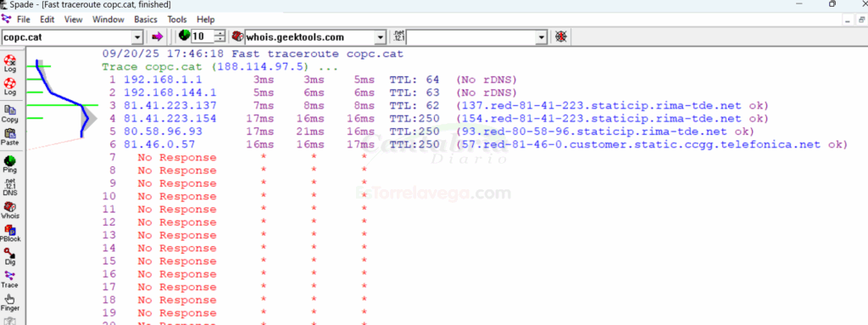The height and width of the screenshot is (325, 868).
Task: Open the Basics menu
Action: pos(146,20)
